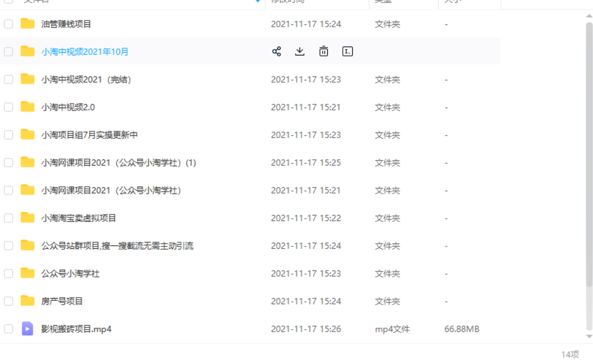Click the folder icon of 公众号小淘学社
Image resolution: width=593 pixels, height=364 pixels.
point(27,273)
